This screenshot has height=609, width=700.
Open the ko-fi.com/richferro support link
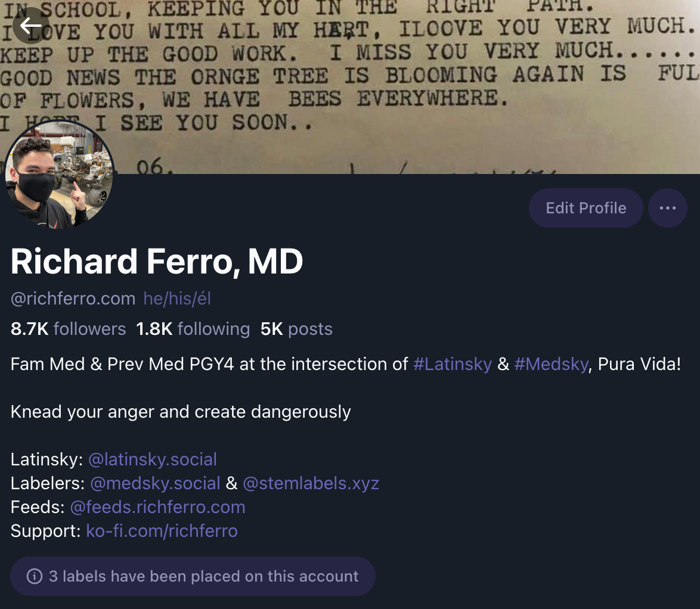coord(162,531)
